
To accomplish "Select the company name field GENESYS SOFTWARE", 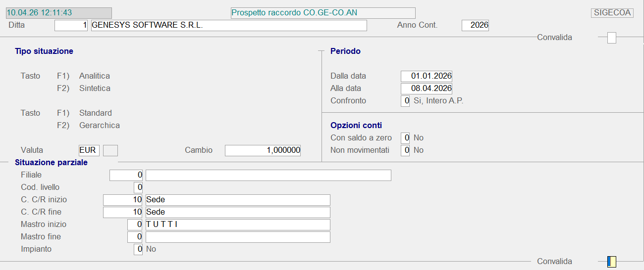I will pyautogui.click(x=229, y=25).
